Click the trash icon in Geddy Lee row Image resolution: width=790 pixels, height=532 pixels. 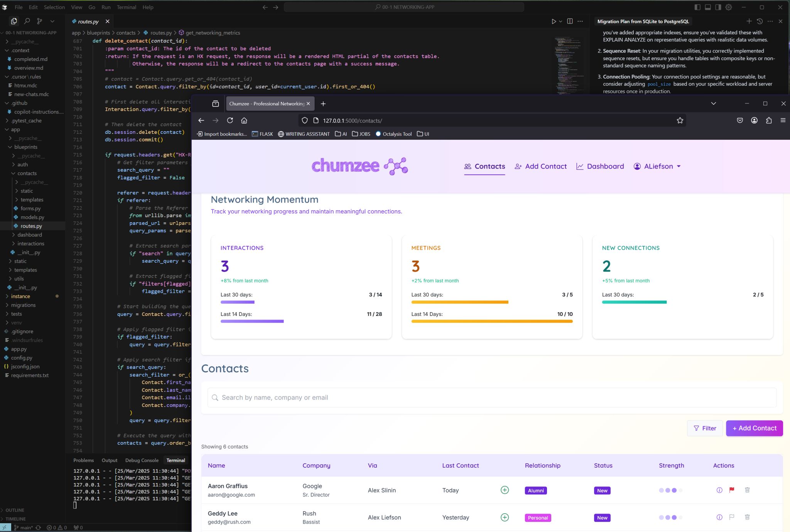point(747,517)
